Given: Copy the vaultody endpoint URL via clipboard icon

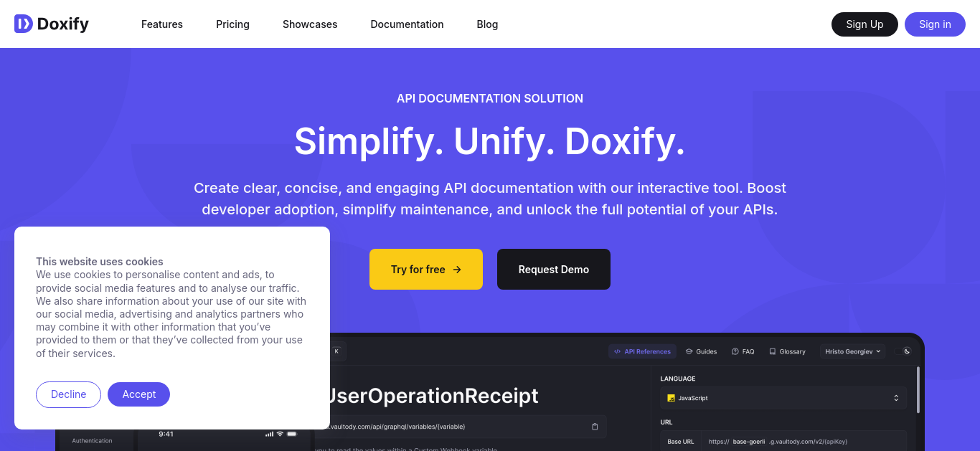Looking at the screenshot, I should 595,427.
